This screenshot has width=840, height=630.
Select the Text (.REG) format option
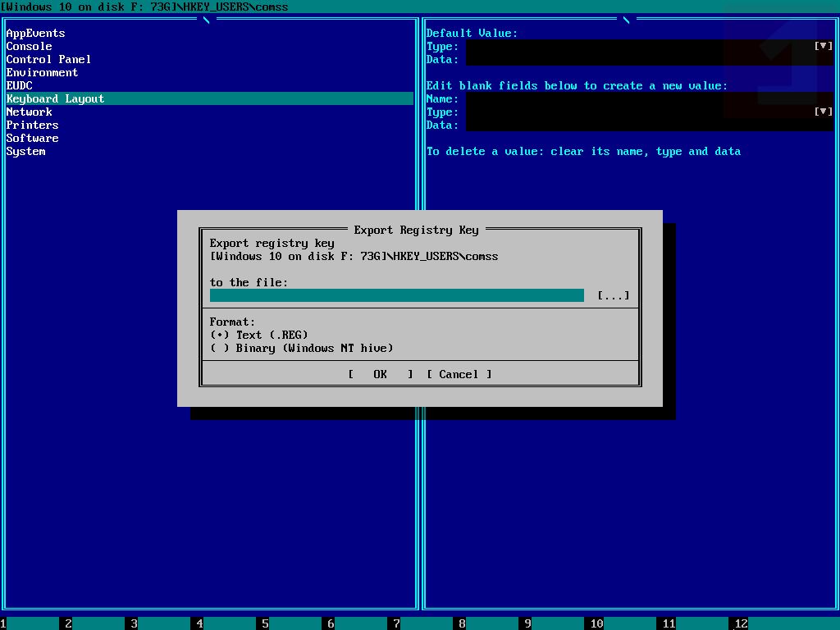[x=258, y=335]
